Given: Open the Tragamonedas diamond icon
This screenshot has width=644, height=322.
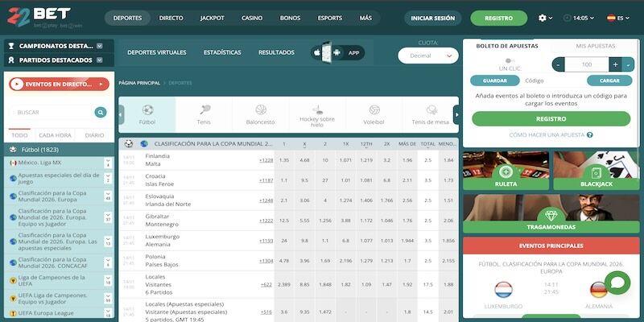Looking at the screenshot, I should click(551, 216).
